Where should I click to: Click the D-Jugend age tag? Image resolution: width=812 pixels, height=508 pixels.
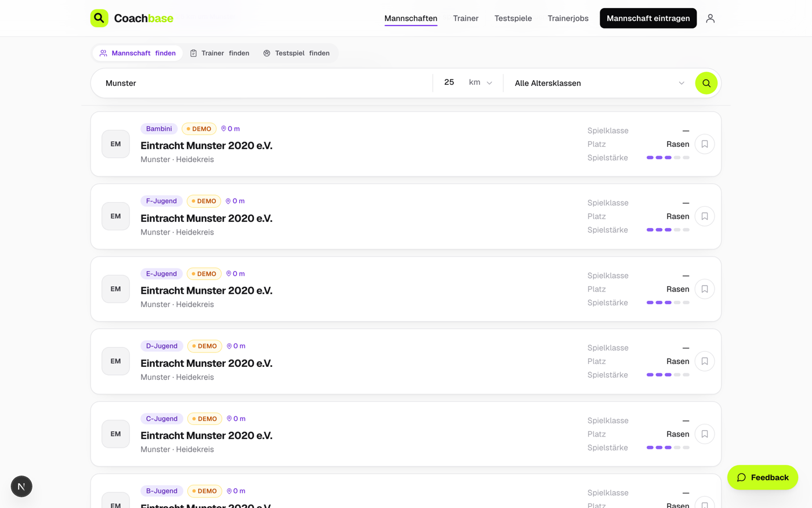pyautogui.click(x=162, y=346)
